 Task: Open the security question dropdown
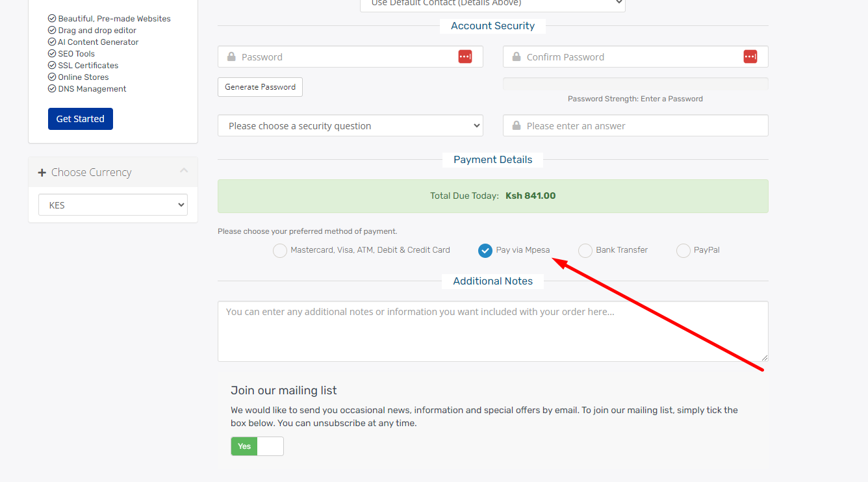(350, 125)
